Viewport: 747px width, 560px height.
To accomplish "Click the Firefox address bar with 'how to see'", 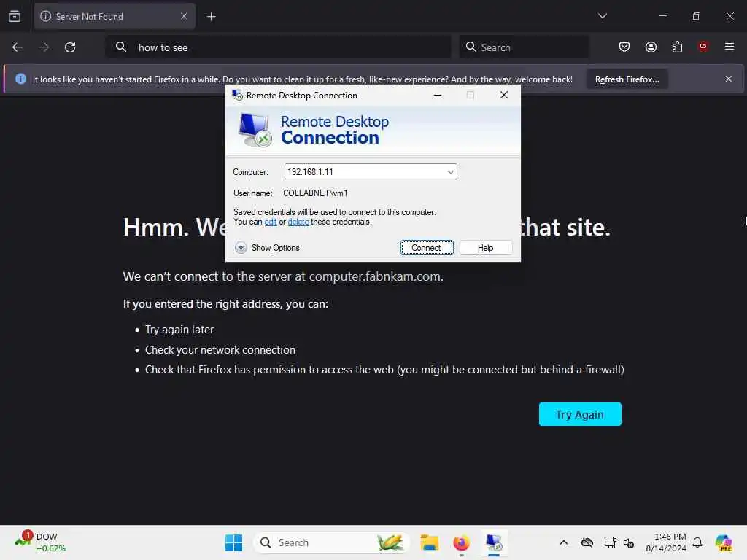I will pyautogui.click(x=279, y=47).
